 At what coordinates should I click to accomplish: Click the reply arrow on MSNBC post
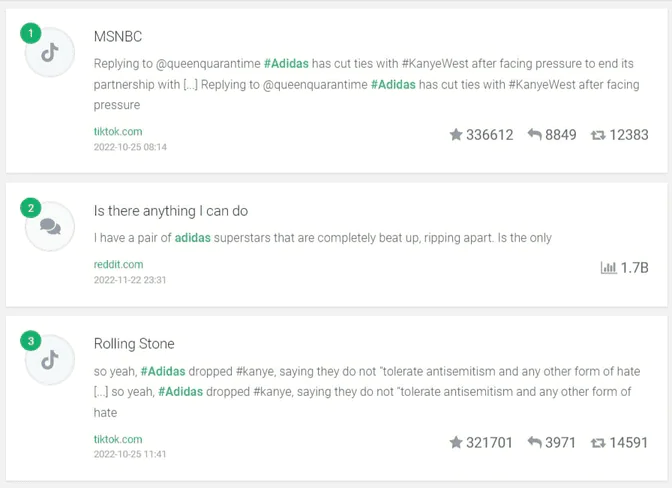pos(535,135)
